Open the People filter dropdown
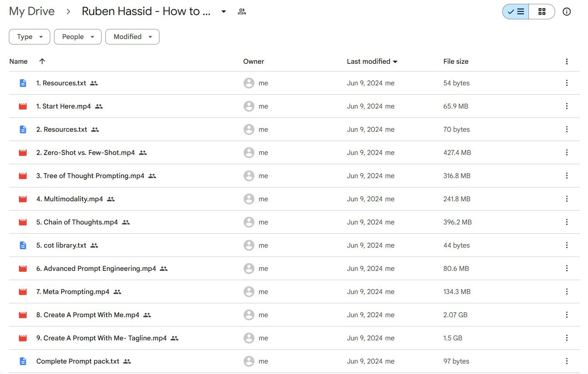The image size is (588, 374). (x=78, y=37)
